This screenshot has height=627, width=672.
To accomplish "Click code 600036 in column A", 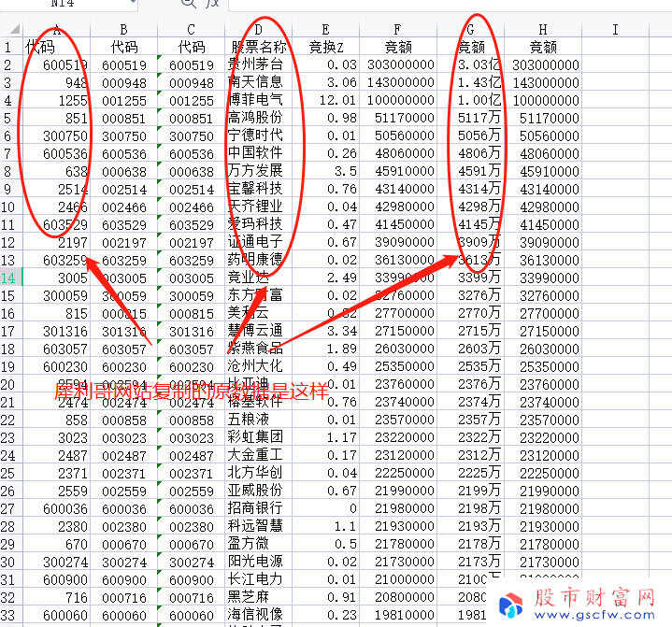I will coord(57,508).
